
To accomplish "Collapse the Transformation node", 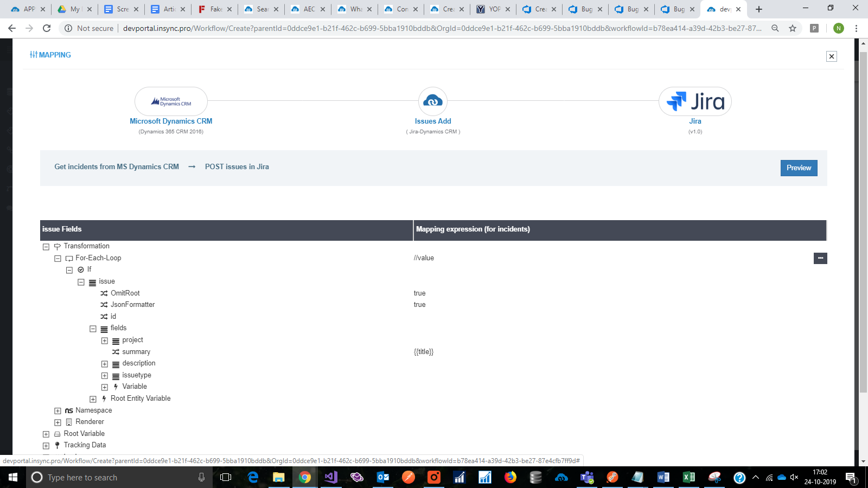I will pos(46,247).
